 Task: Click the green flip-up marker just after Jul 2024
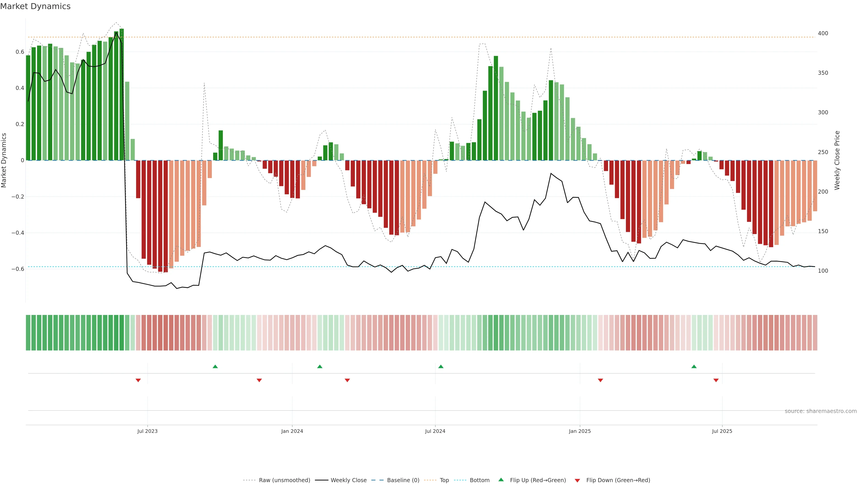[441, 366]
